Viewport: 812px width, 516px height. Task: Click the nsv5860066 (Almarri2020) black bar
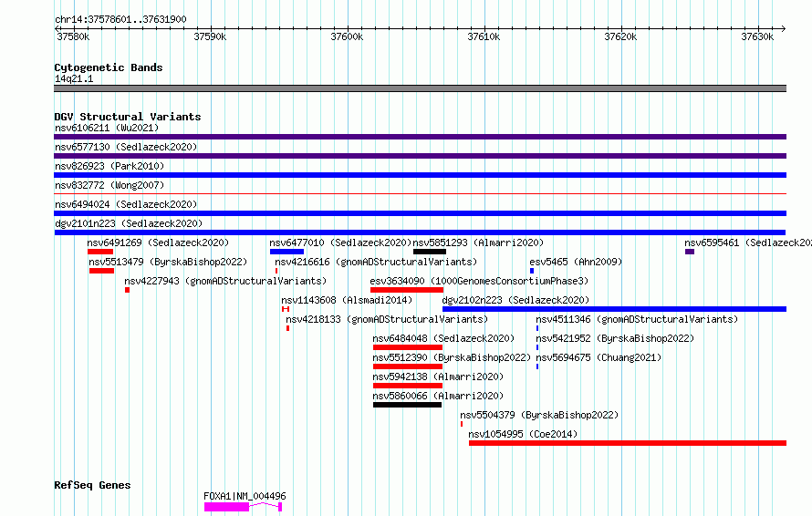(x=408, y=405)
